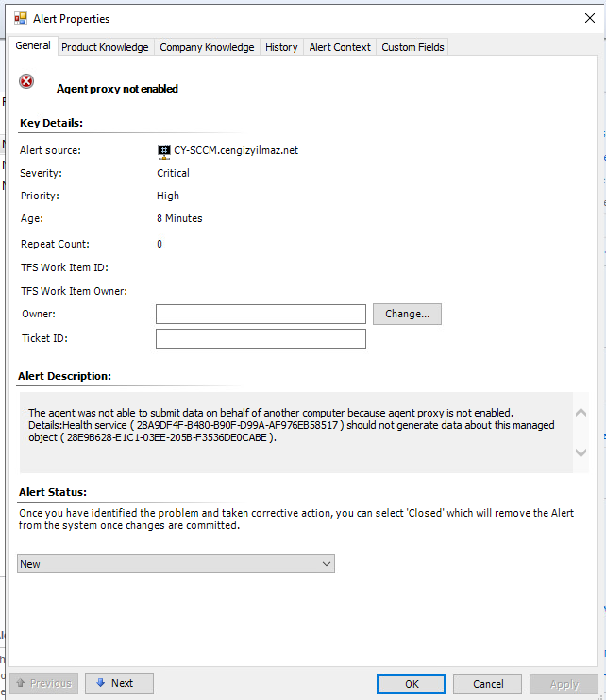Click the red critical error icon
The image size is (606, 700).
(26, 82)
